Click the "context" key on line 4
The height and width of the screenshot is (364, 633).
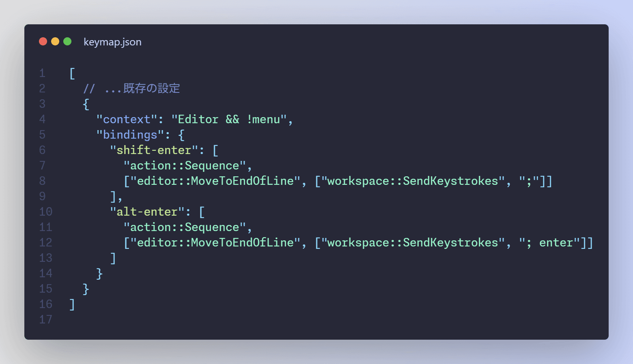127,120
